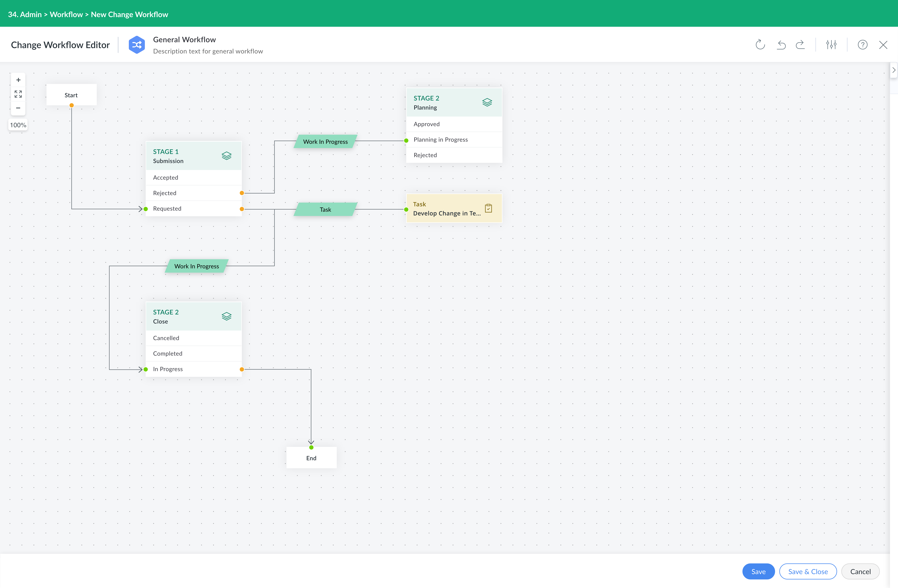
Task: Click the orange dot under Start node
Action: (71, 105)
